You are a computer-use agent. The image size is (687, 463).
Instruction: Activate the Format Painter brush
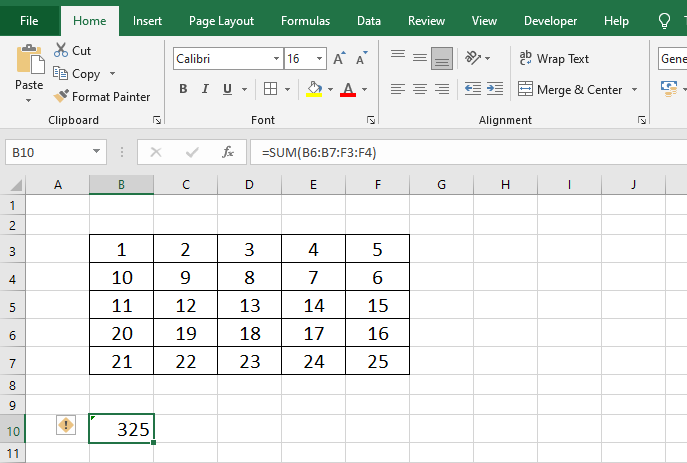click(x=60, y=96)
